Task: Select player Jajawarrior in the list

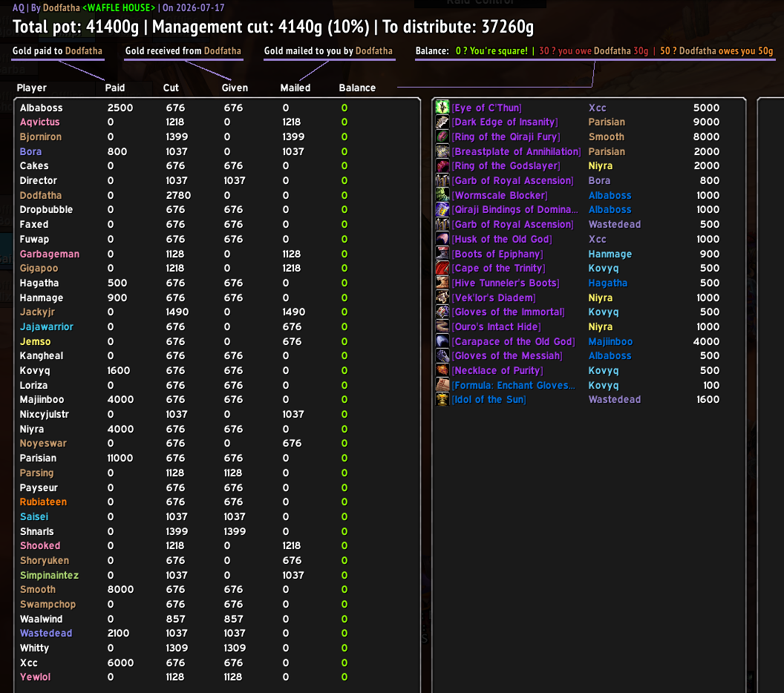Action: 47,326
